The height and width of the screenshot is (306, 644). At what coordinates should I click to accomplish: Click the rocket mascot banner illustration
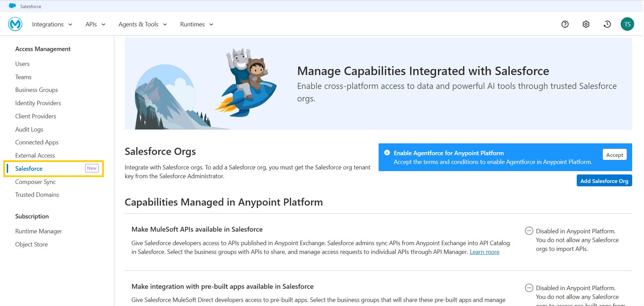[248, 85]
